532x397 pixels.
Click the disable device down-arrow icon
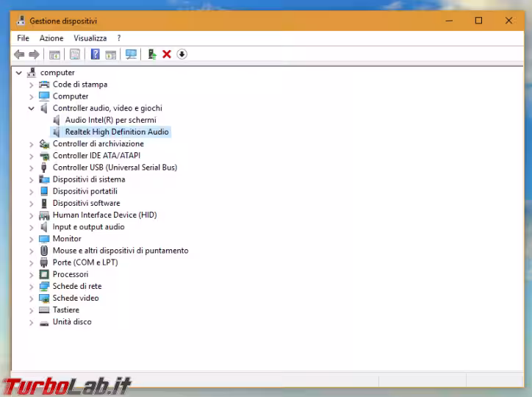(181, 54)
